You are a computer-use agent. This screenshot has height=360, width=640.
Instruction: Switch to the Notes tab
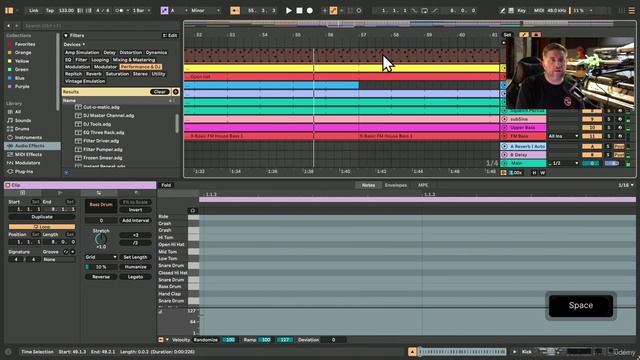368,185
